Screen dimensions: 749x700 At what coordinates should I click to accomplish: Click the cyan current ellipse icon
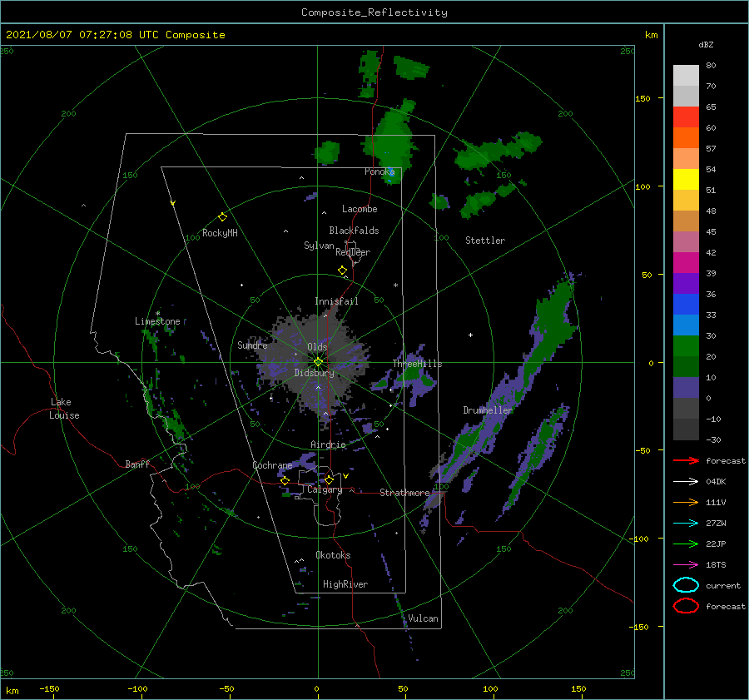[686, 585]
